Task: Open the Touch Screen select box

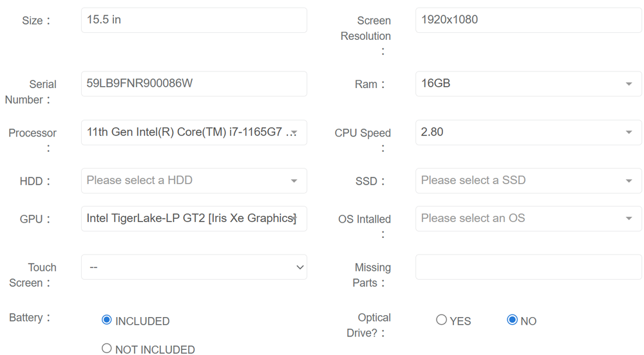Action: [193, 267]
